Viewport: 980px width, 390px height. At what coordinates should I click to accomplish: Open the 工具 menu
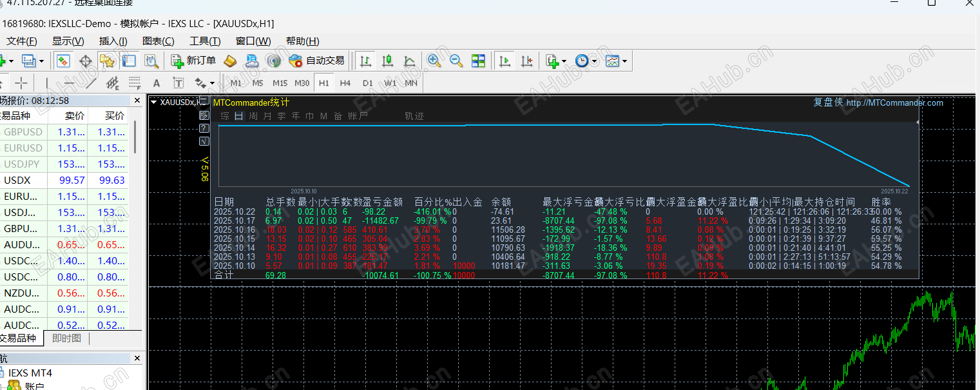pos(205,41)
